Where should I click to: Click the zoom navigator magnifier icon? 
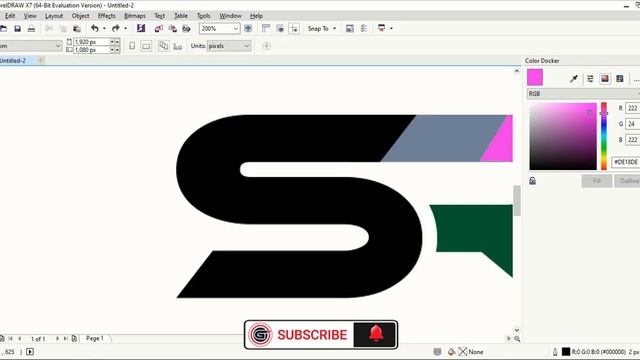click(x=517, y=339)
